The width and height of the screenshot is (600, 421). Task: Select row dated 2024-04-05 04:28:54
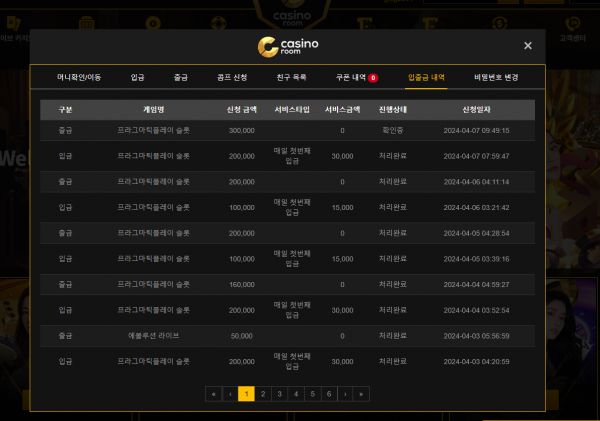coord(287,233)
